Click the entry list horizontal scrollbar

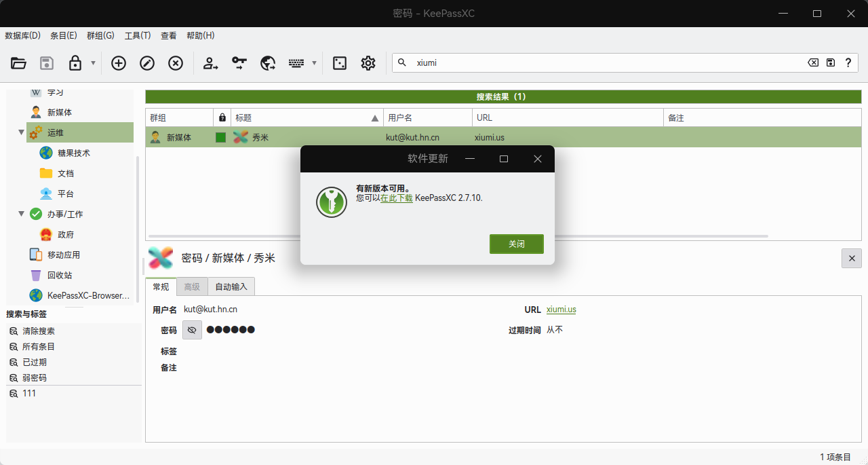click(x=458, y=236)
